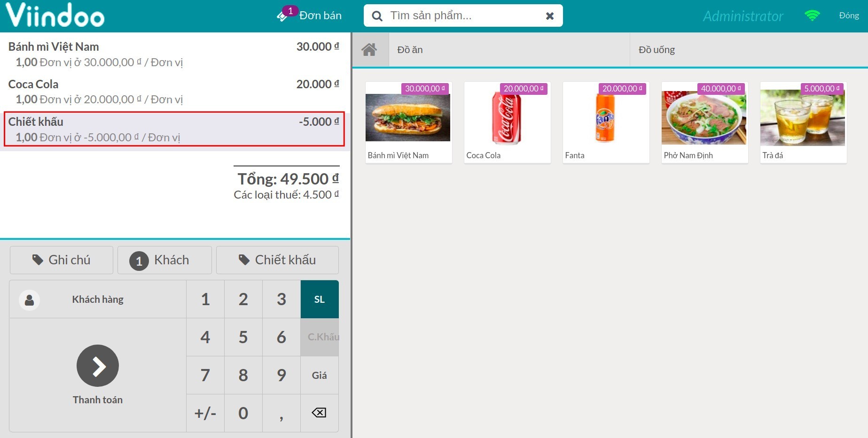Viewport: 868px width, 438px height.
Task: Click the Chiết khấu discount button
Action: coord(277,260)
